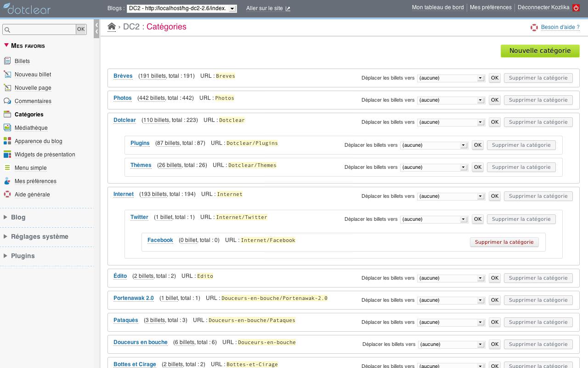588x368 pixels.
Task: Click the Widgets de présentation icon
Action: [7, 155]
